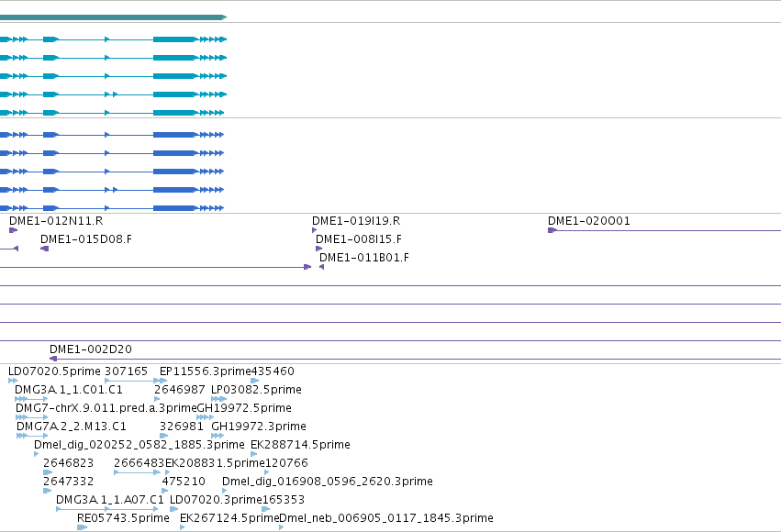
Task: Click the 2646987 label
Action: coord(179,390)
